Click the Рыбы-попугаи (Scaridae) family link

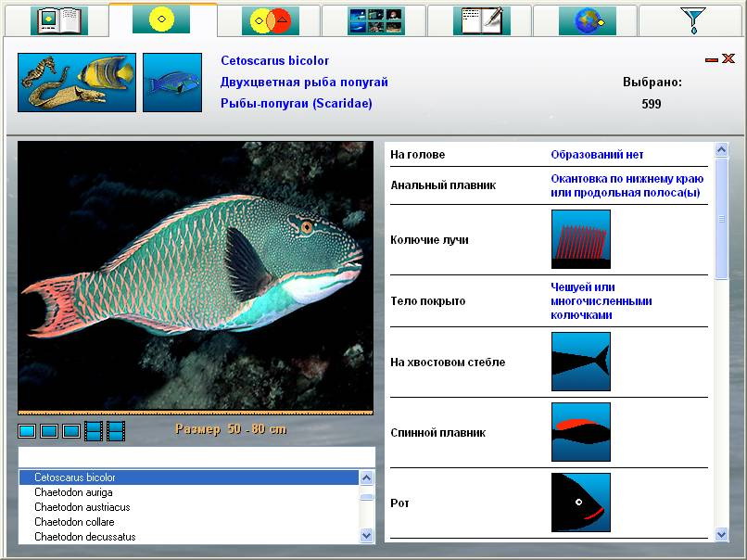[296, 104]
